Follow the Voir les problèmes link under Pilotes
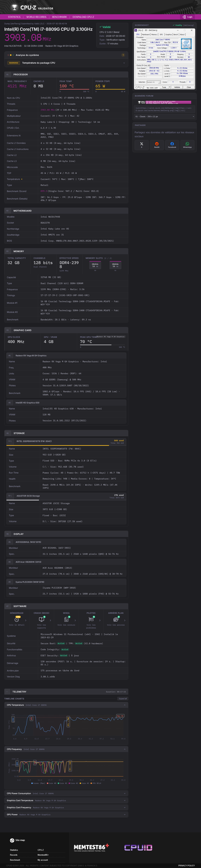 click(x=91, y=626)
